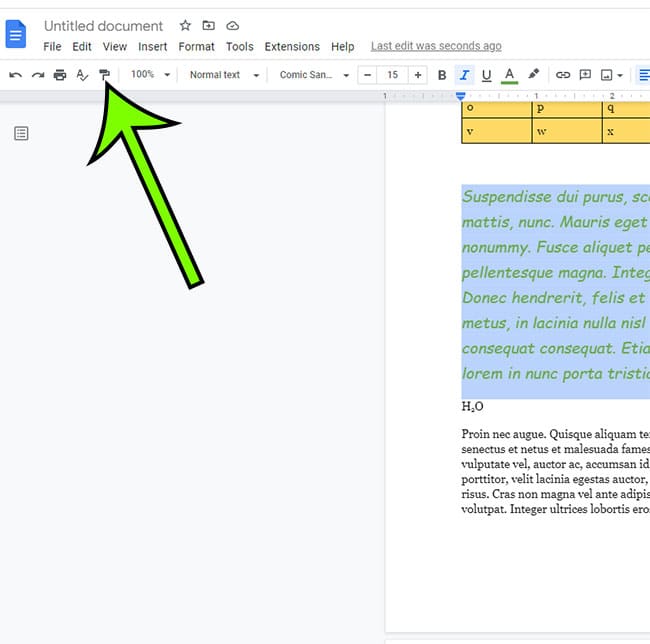Click the Redo arrow icon
This screenshot has height=644, width=650.
[x=38, y=75]
